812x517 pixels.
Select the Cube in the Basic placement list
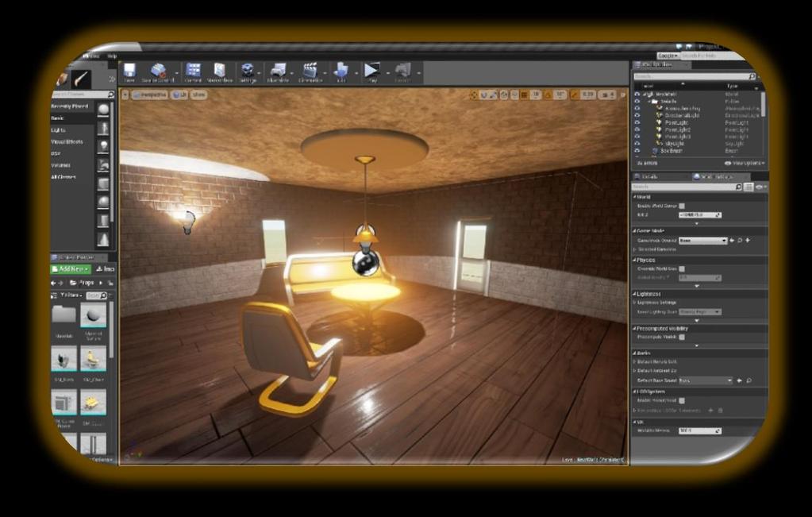pyautogui.click(x=103, y=184)
